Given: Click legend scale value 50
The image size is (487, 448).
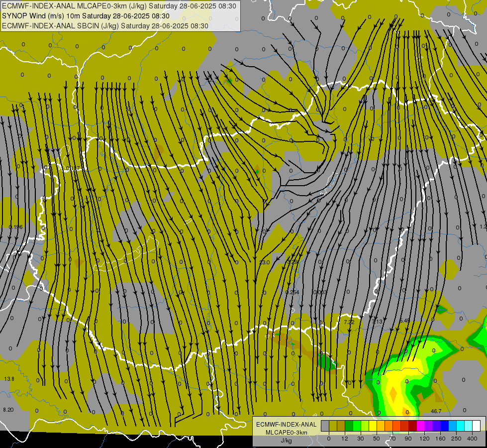Looking at the screenshot, I should click(377, 439).
